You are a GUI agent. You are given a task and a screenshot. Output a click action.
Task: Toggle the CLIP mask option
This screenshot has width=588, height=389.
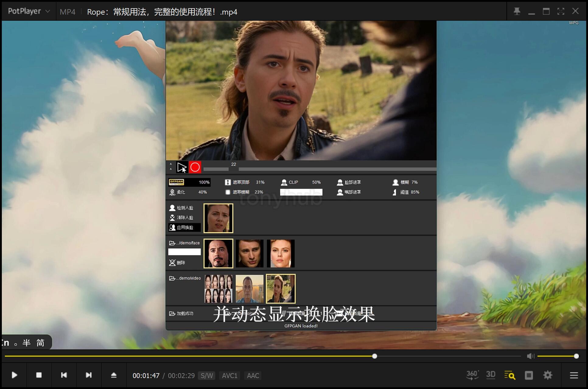click(x=289, y=182)
